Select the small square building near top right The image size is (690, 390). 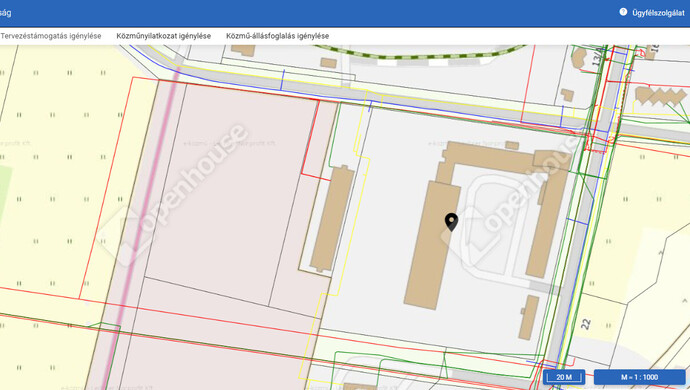[x=567, y=95]
